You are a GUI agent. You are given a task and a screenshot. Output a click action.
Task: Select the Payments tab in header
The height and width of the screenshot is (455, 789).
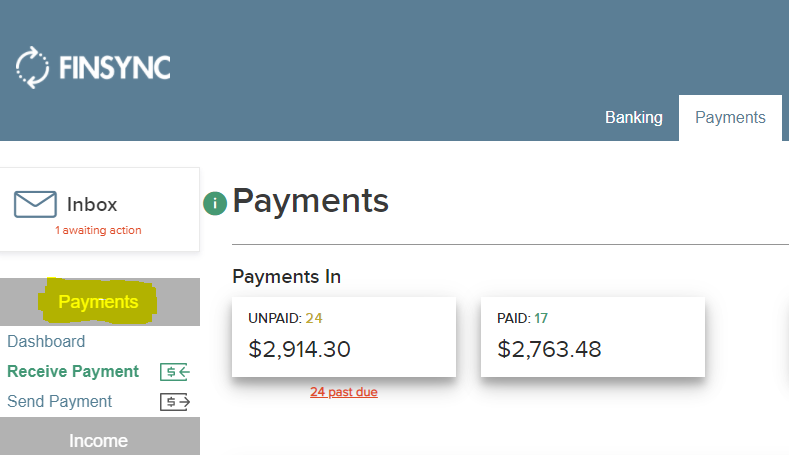coord(730,117)
